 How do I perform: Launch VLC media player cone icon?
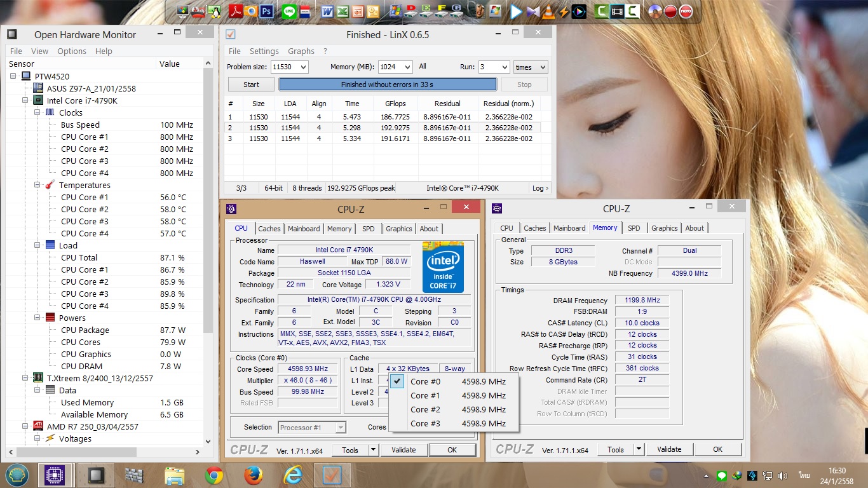548,11
